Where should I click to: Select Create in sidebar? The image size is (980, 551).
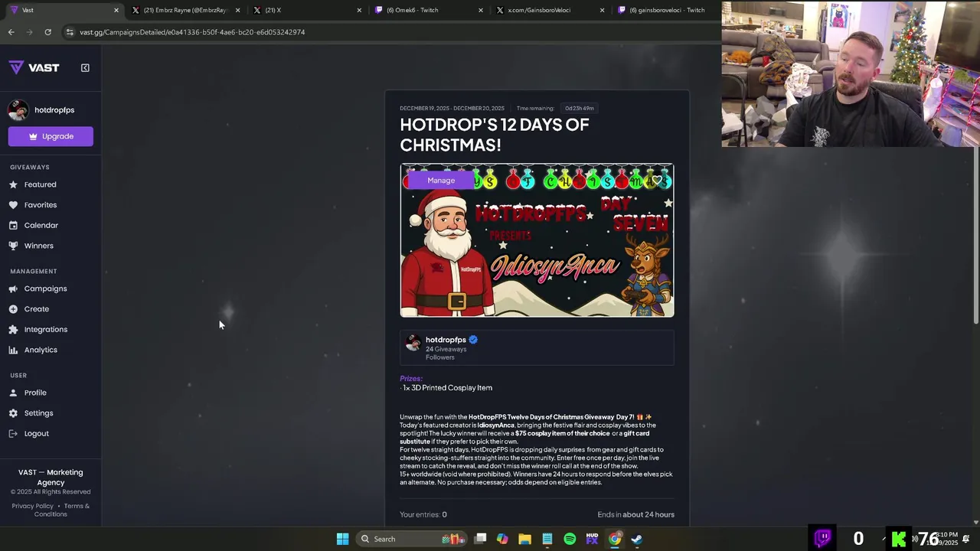coord(37,309)
